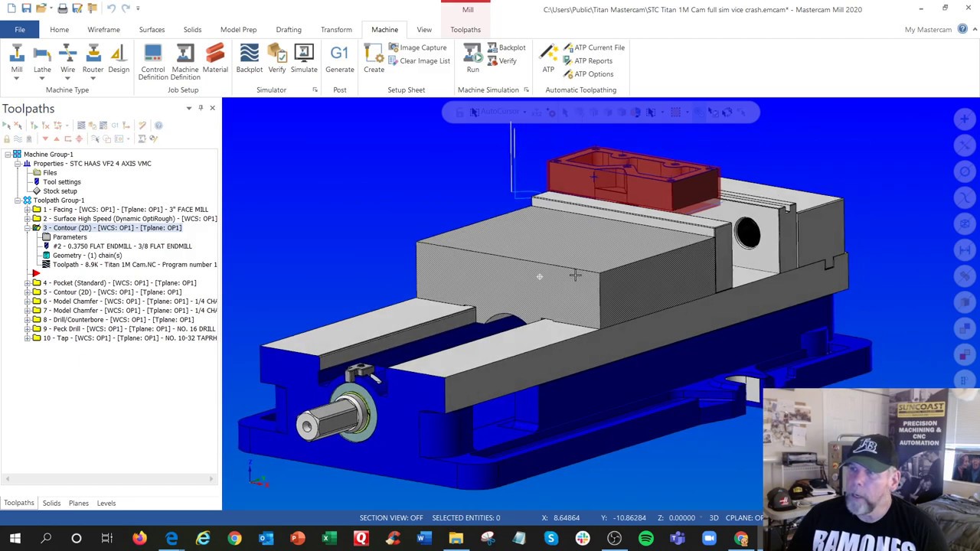The width and height of the screenshot is (980, 551).
Task: Collapse the Toolpath Group-1 node
Action: [17, 201]
